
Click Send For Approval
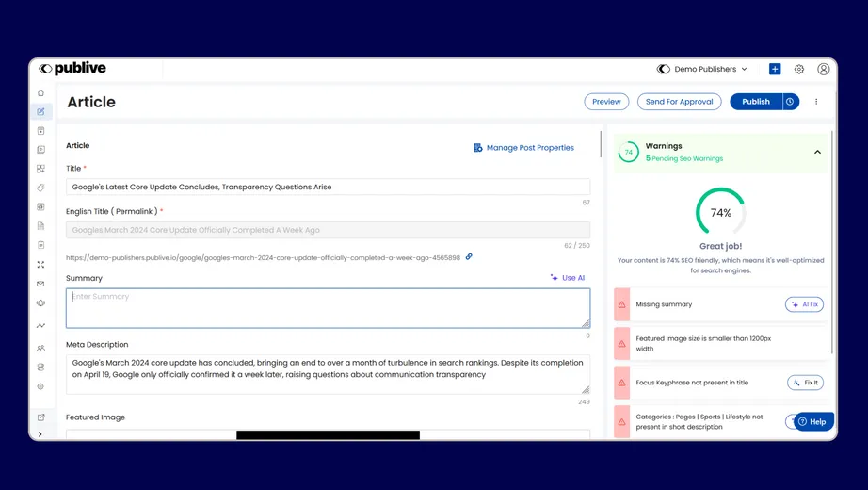[679, 102]
